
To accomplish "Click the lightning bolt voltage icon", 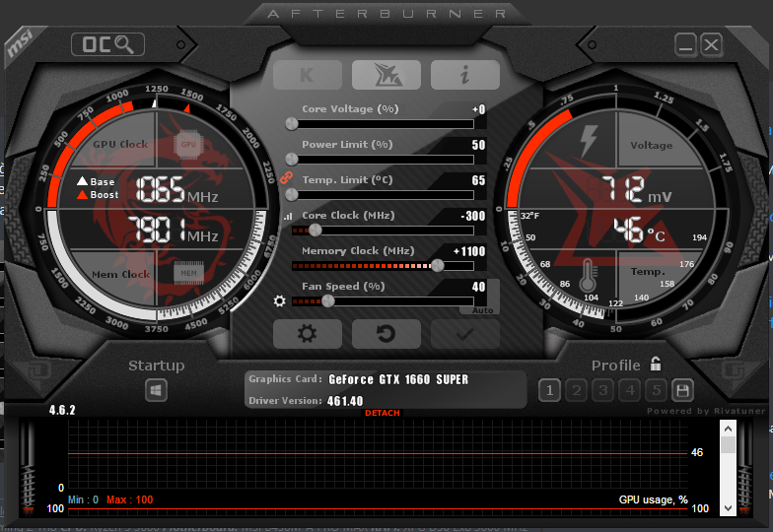I will pyautogui.click(x=588, y=141).
